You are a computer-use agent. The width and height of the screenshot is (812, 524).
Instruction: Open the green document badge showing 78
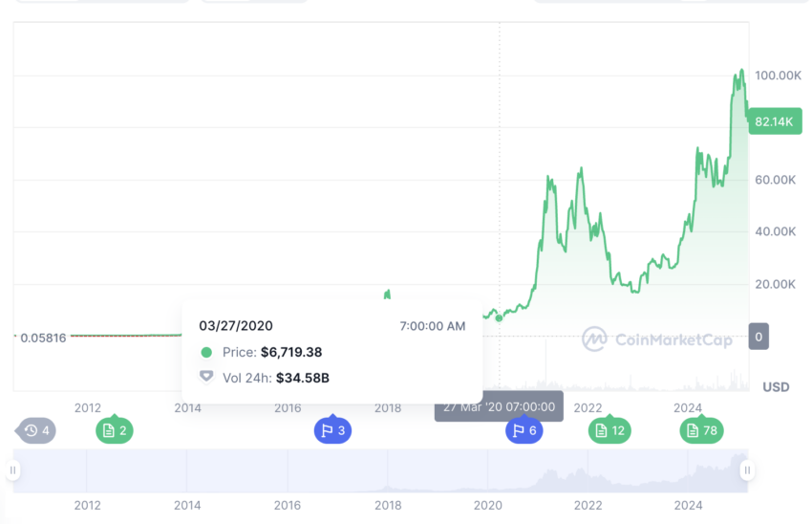pyautogui.click(x=702, y=429)
